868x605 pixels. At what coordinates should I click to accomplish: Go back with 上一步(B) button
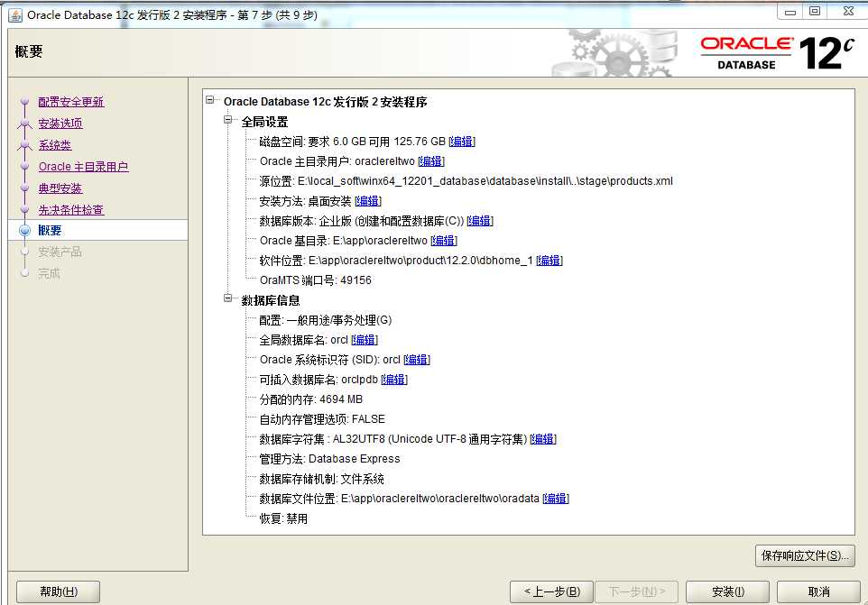551,591
